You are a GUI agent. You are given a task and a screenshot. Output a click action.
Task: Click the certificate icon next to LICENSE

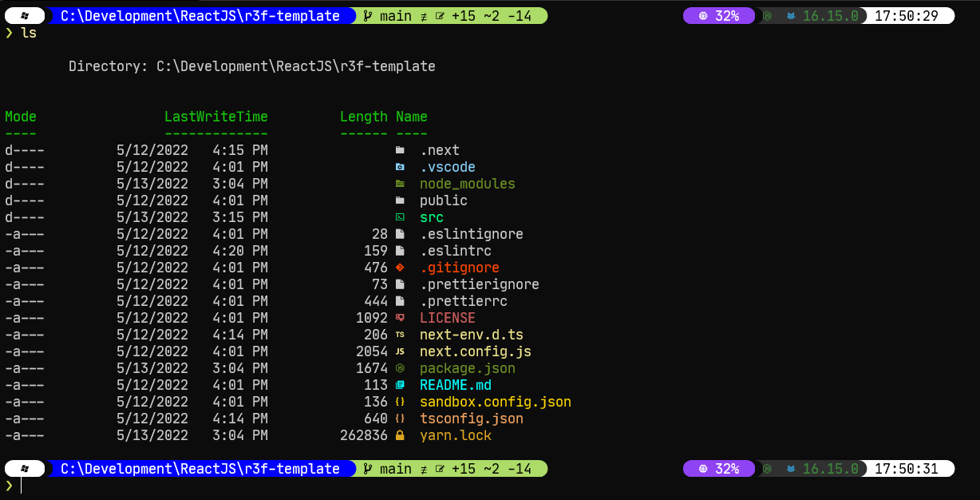[x=400, y=318]
